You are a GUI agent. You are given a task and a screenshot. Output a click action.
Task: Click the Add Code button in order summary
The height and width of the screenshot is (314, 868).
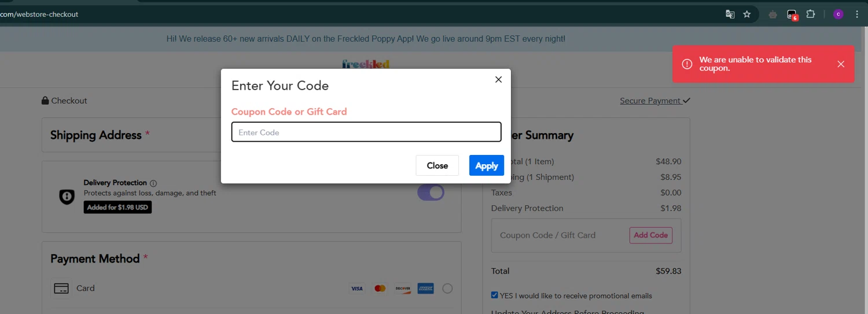tap(650, 235)
